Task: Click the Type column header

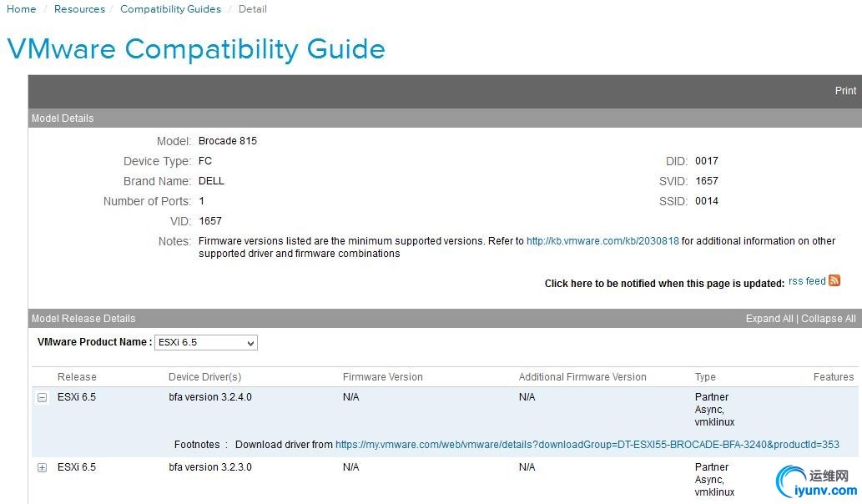Action: click(705, 377)
